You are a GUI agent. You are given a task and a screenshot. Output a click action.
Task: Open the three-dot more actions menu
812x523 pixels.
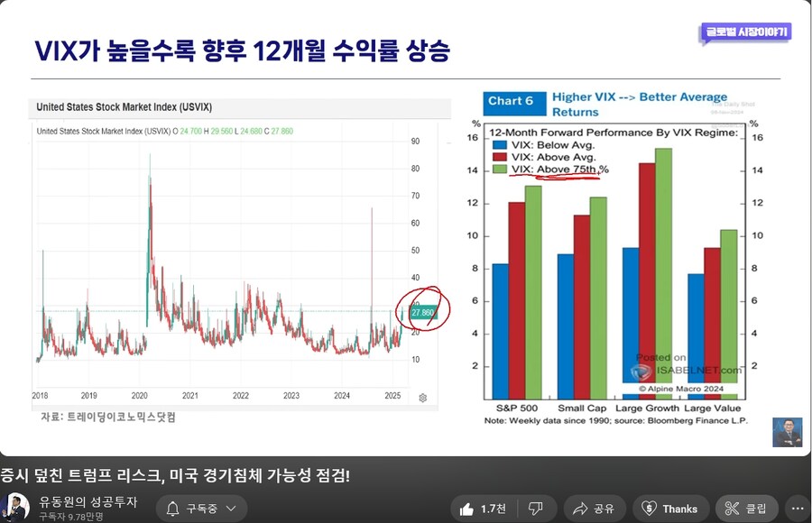(798, 509)
